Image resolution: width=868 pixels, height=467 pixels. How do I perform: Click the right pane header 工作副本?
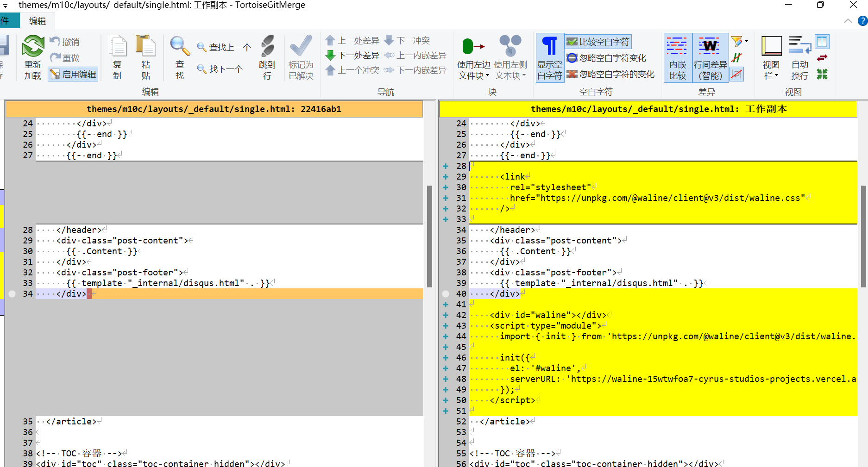(648, 109)
